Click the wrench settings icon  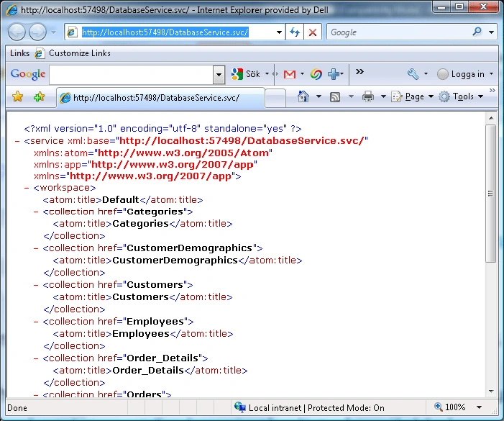[413, 74]
